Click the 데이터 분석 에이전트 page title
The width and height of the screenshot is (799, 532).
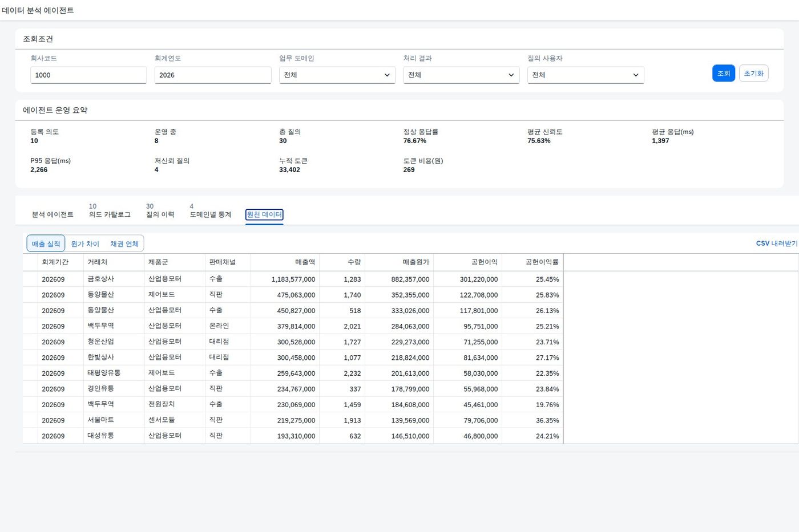click(x=38, y=10)
